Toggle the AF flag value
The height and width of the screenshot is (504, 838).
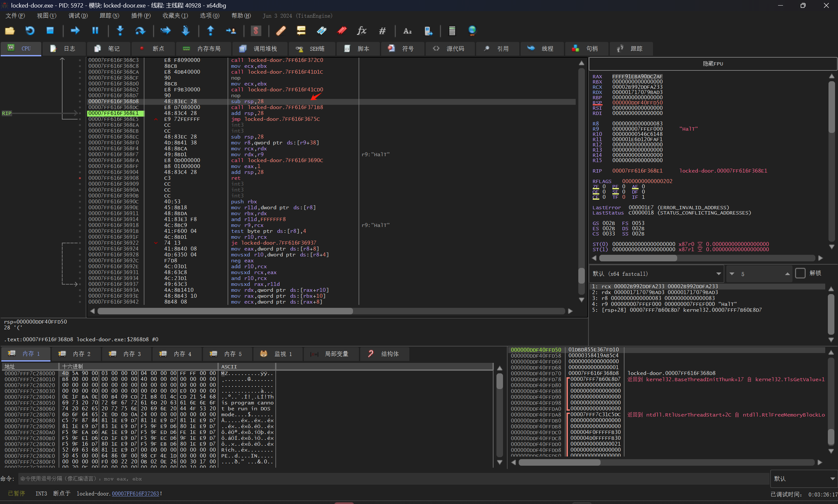pos(643,186)
